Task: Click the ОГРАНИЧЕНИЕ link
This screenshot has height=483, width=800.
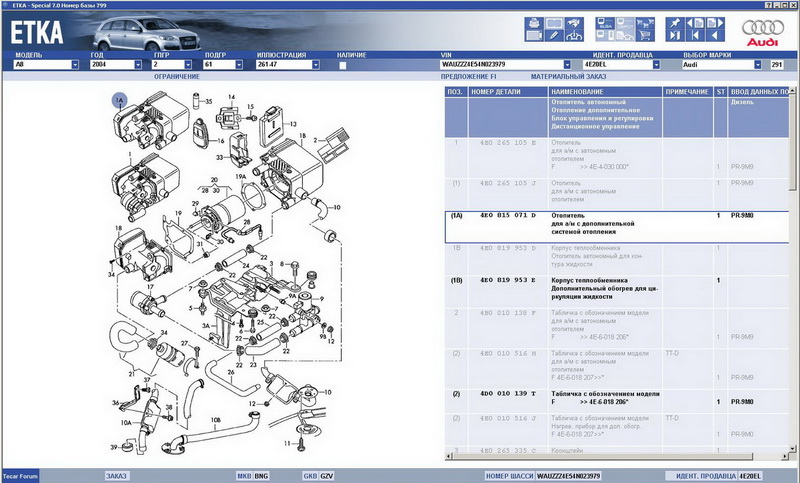Action: coord(177,77)
